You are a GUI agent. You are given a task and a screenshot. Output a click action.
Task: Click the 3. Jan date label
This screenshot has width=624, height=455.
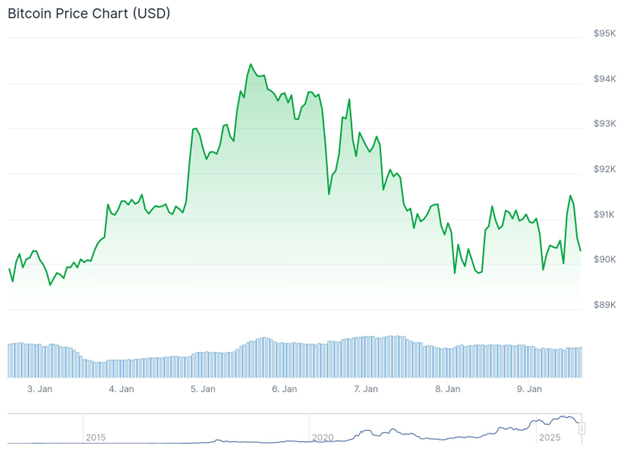(39, 388)
